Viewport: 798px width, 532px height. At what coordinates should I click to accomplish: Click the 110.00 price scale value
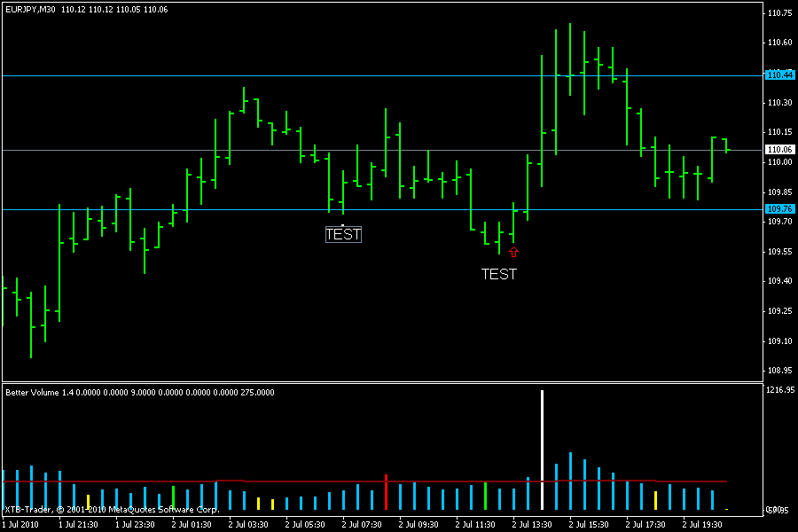(779, 162)
